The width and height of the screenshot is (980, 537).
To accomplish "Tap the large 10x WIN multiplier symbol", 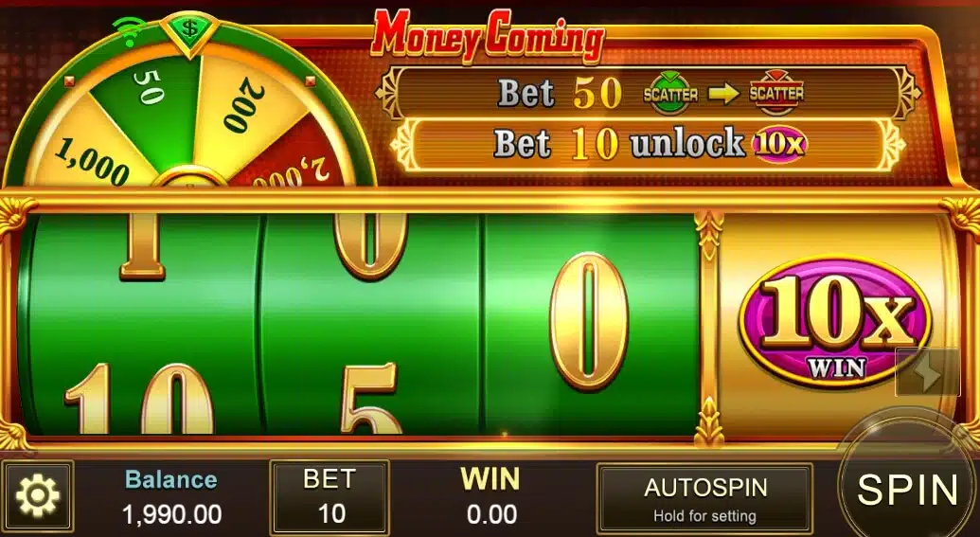I will [835, 323].
